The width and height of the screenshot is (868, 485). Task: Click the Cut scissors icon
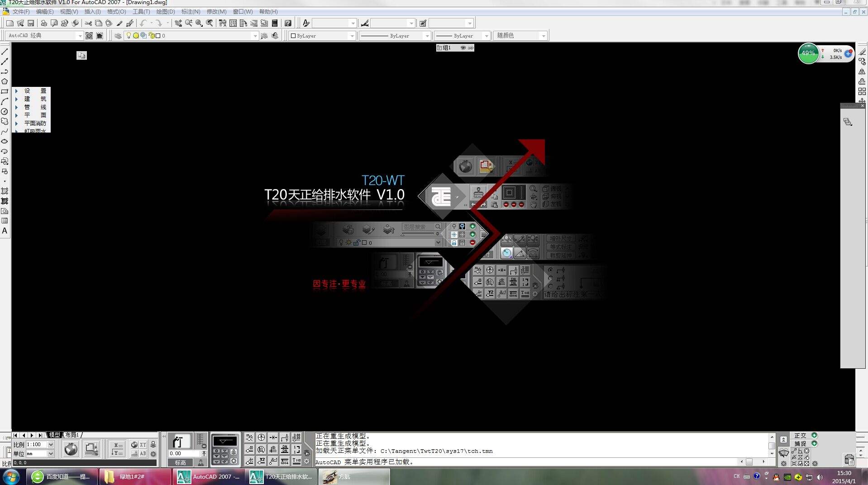pos(88,23)
